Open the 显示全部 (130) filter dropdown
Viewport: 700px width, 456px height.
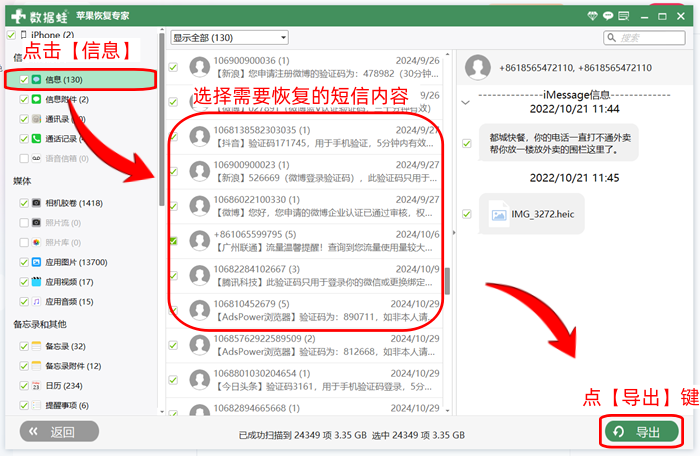point(229,38)
